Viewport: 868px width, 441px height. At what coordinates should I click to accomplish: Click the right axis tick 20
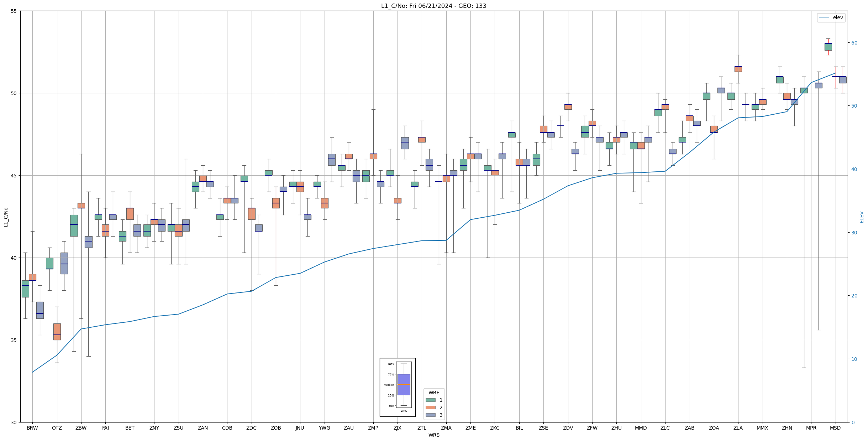[854, 296]
